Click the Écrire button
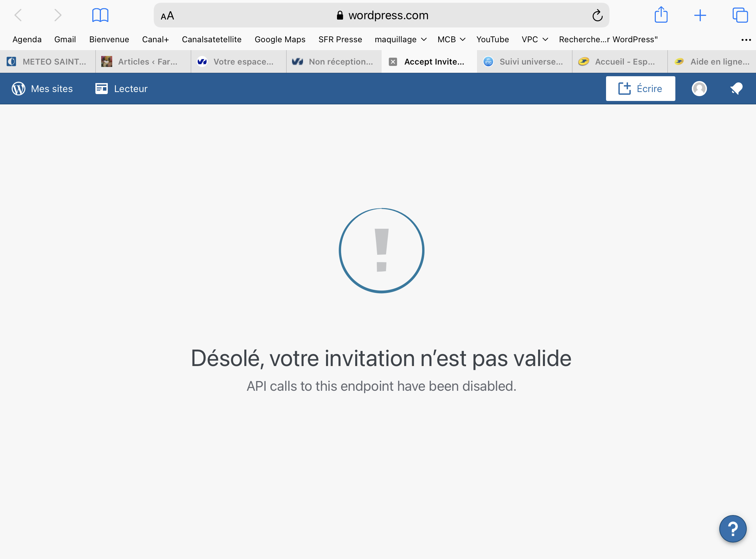The height and width of the screenshot is (559, 756). (640, 89)
